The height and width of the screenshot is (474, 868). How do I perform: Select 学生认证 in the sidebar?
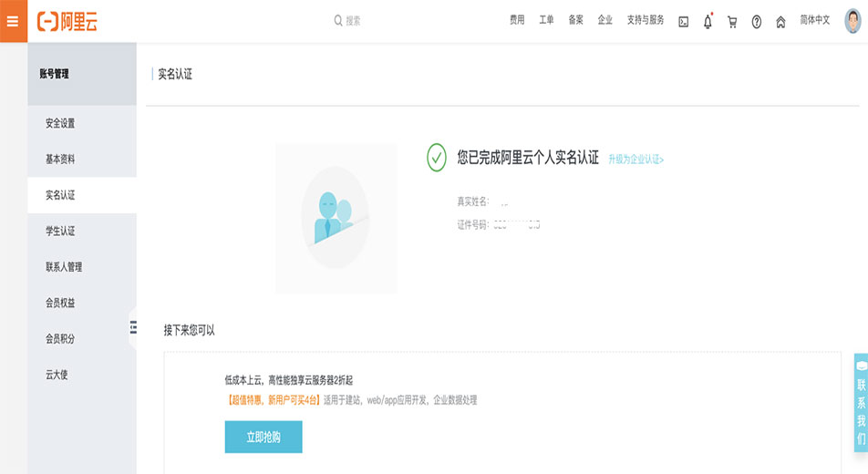[x=60, y=232]
